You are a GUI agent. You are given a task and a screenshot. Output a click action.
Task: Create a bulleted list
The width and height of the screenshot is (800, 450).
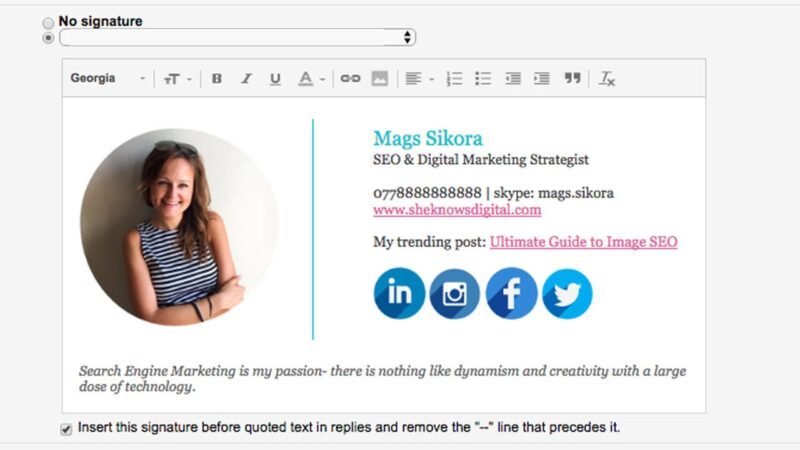tap(483, 79)
